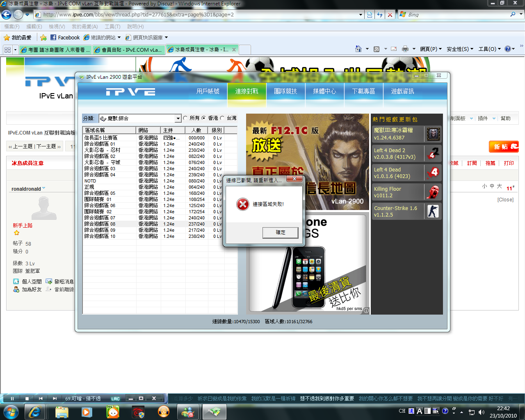Select the 香港 (Hong Kong) radio button
Image resolution: width=525 pixels, height=420 pixels.
point(204,118)
